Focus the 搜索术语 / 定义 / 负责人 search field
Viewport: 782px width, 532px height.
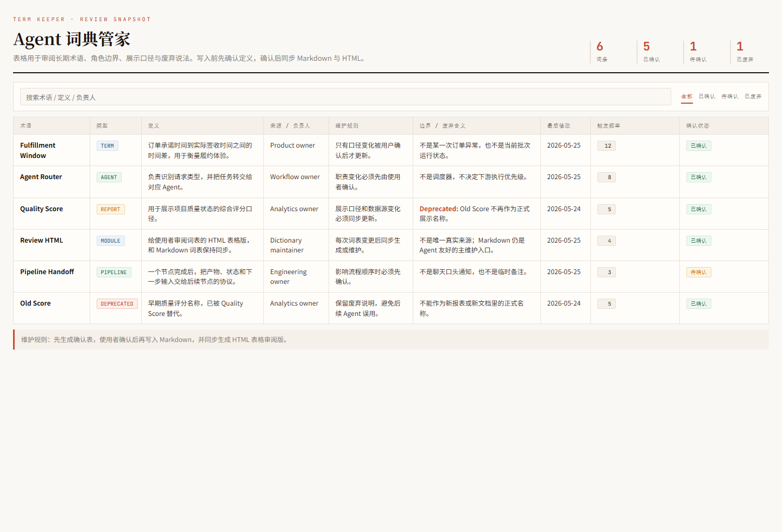point(345,97)
